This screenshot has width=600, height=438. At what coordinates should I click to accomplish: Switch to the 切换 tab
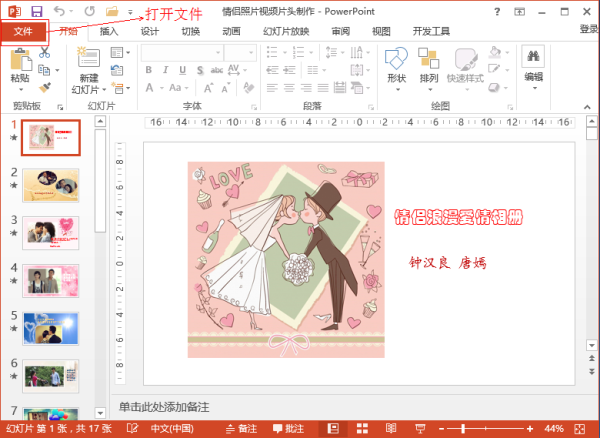[191, 31]
